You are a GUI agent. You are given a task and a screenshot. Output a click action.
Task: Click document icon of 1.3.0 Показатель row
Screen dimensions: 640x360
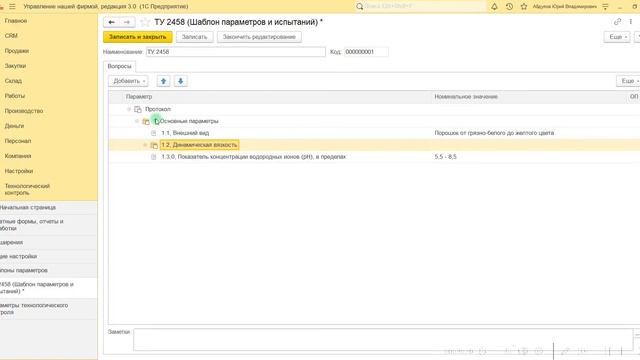[x=154, y=157]
